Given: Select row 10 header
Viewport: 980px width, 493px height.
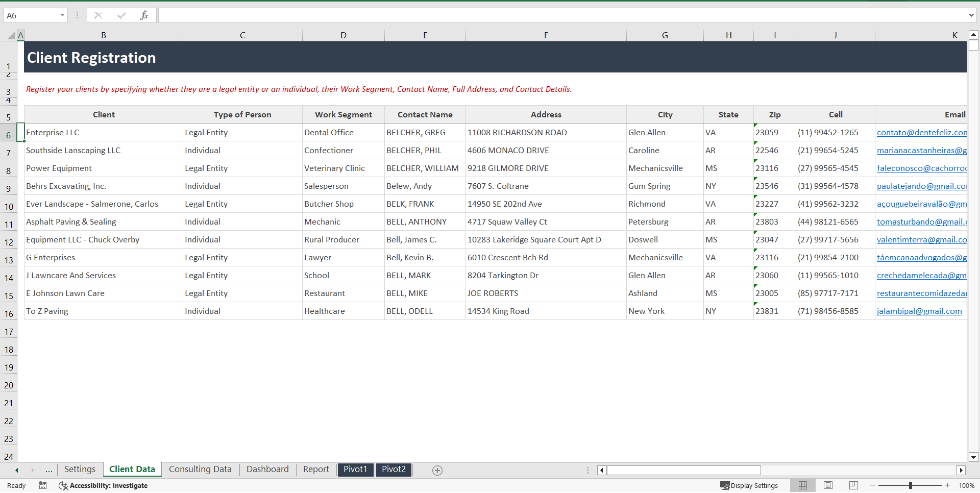Looking at the screenshot, I should point(9,207).
